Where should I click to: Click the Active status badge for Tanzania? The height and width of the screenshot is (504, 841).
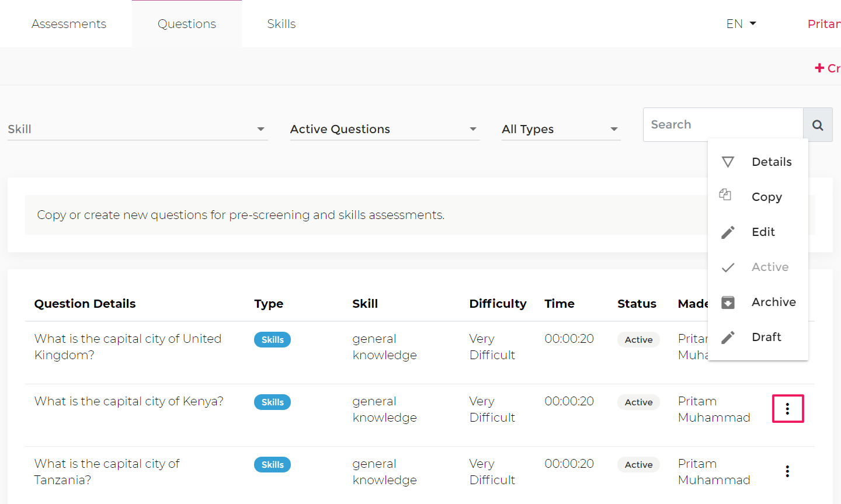pyautogui.click(x=638, y=465)
